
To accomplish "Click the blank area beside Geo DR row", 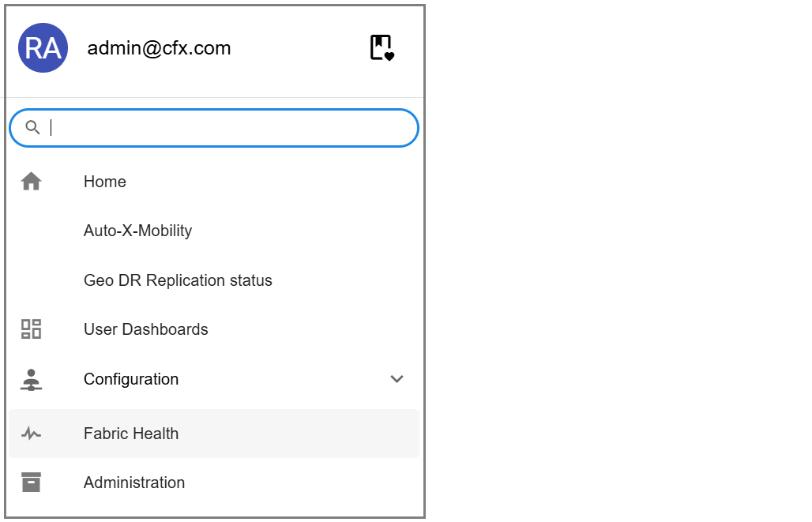I will 348,280.
